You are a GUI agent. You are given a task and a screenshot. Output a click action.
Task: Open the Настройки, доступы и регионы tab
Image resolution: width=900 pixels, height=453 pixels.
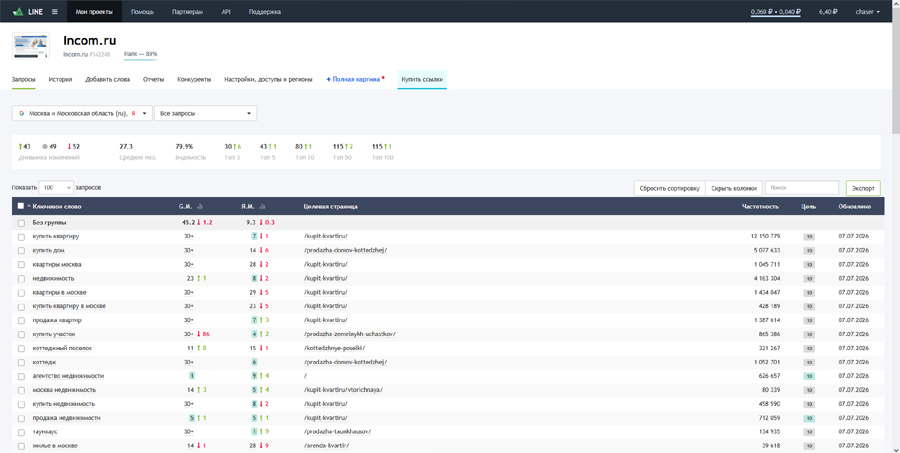(268, 79)
